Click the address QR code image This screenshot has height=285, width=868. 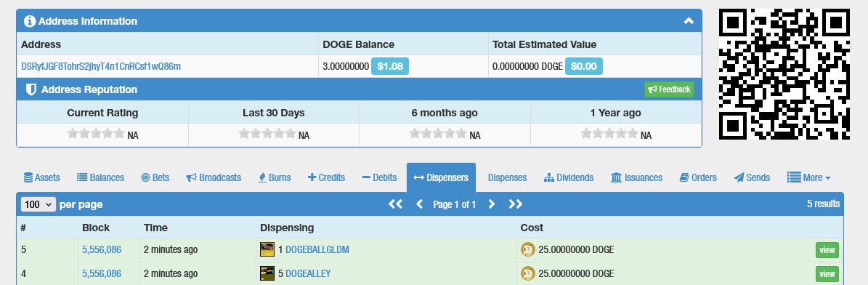click(784, 73)
